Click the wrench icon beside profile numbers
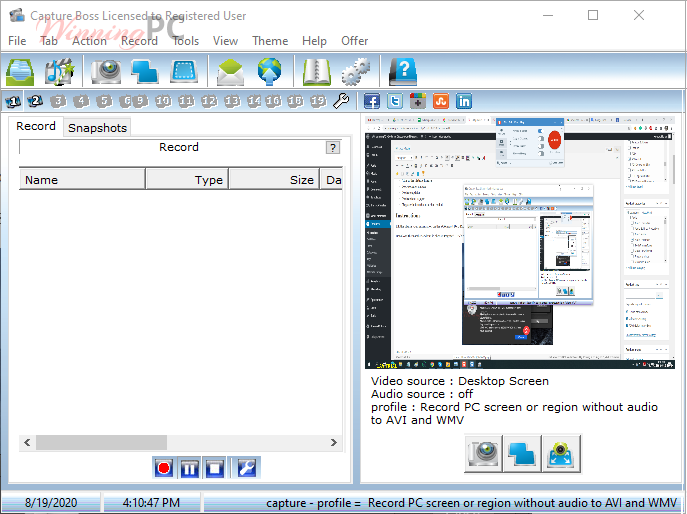This screenshot has width=687, height=514. pos(341,101)
